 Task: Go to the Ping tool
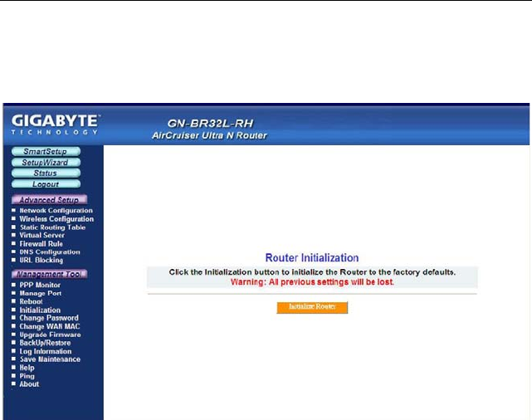[x=27, y=376]
